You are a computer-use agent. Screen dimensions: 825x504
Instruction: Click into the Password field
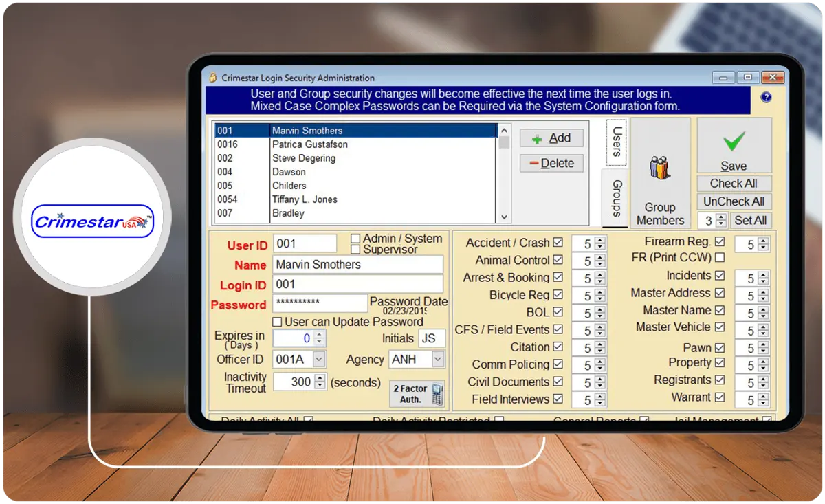[320, 303]
